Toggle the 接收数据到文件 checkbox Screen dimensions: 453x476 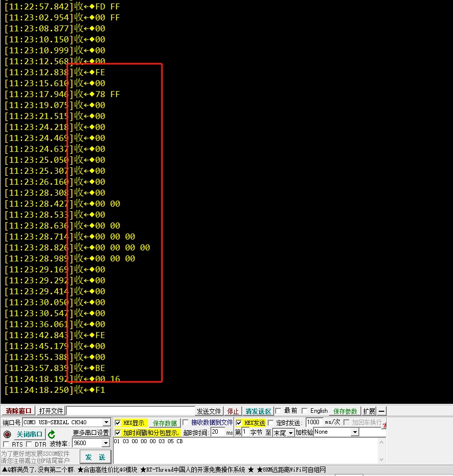[x=185, y=422]
